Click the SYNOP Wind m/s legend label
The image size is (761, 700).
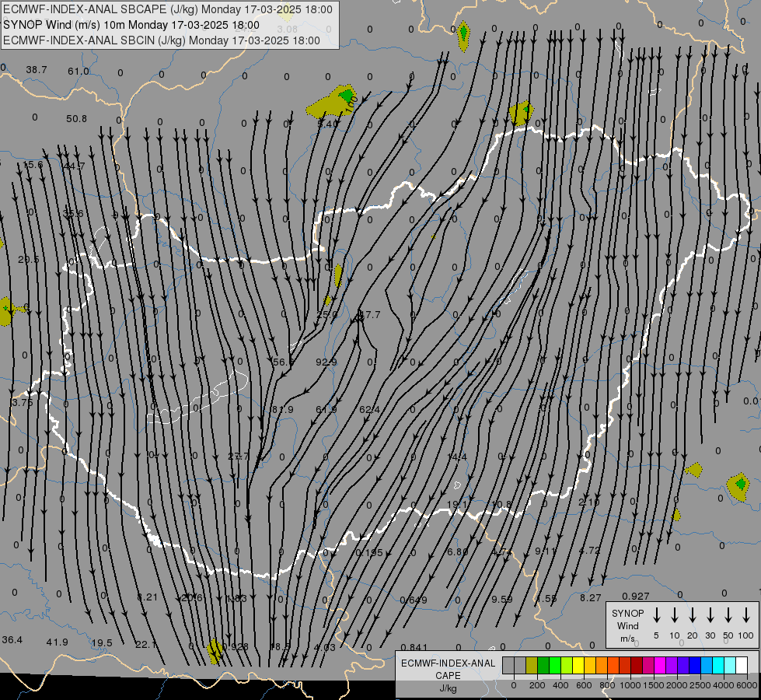(x=627, y=625)
